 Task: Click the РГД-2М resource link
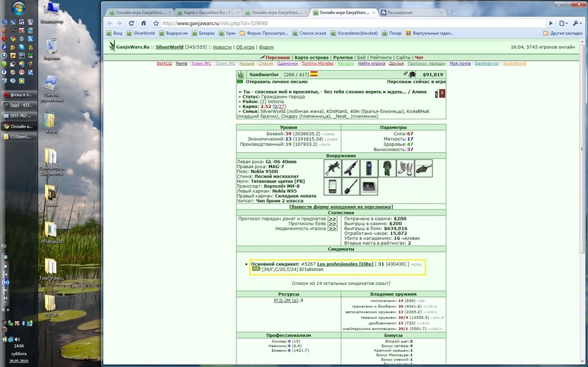[x=286, y=300]
